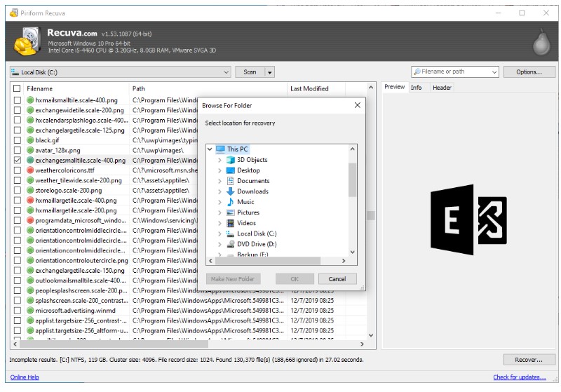
Task: Sort by the Path column header
Action: (x=208, y=88)
